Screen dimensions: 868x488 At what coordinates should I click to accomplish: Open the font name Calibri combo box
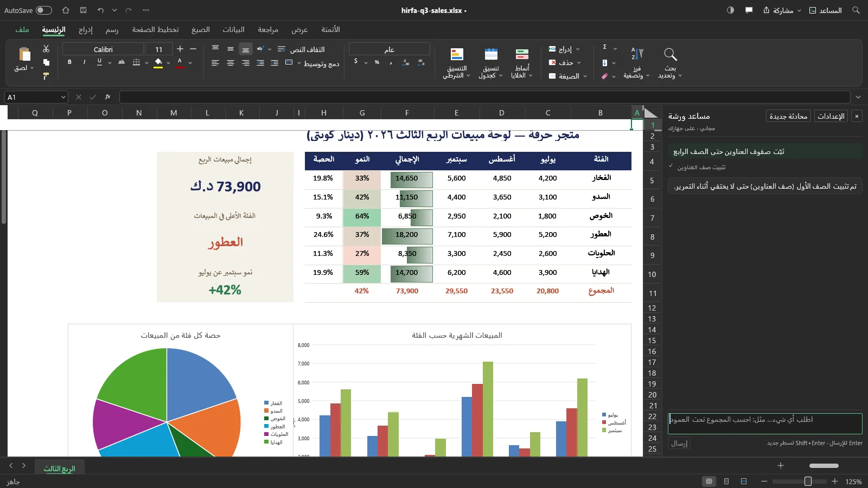tap(103, 49)
